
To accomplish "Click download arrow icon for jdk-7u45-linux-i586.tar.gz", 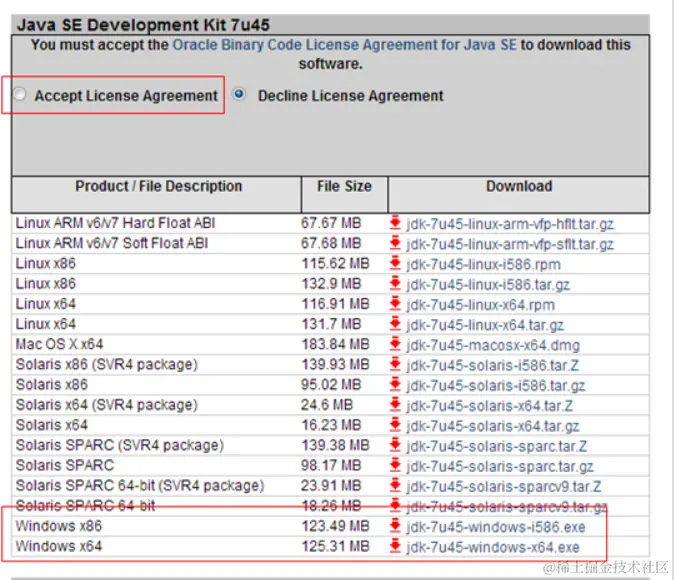I will click(395, 283).
